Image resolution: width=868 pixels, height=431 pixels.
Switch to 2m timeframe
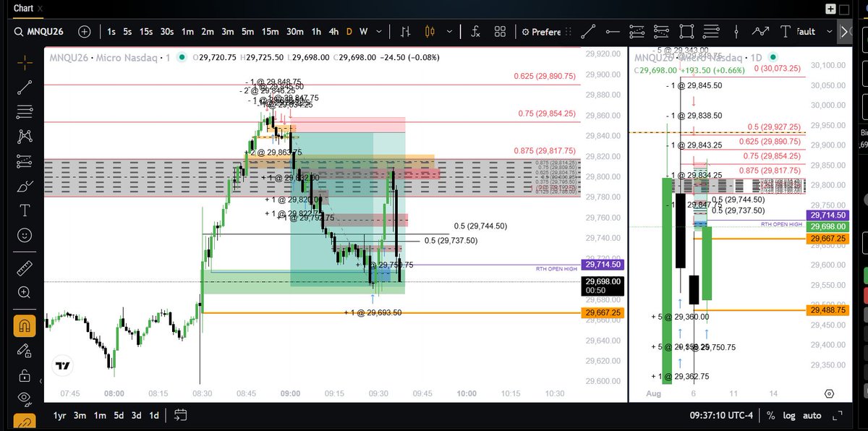click(x=208, y=32)
